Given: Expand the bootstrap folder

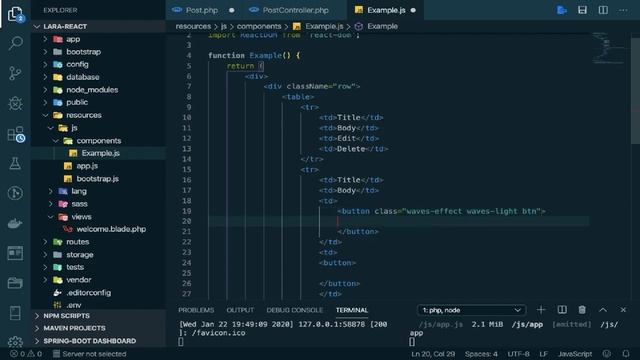Looking at the screenshot, I should [x=98, y=52].
